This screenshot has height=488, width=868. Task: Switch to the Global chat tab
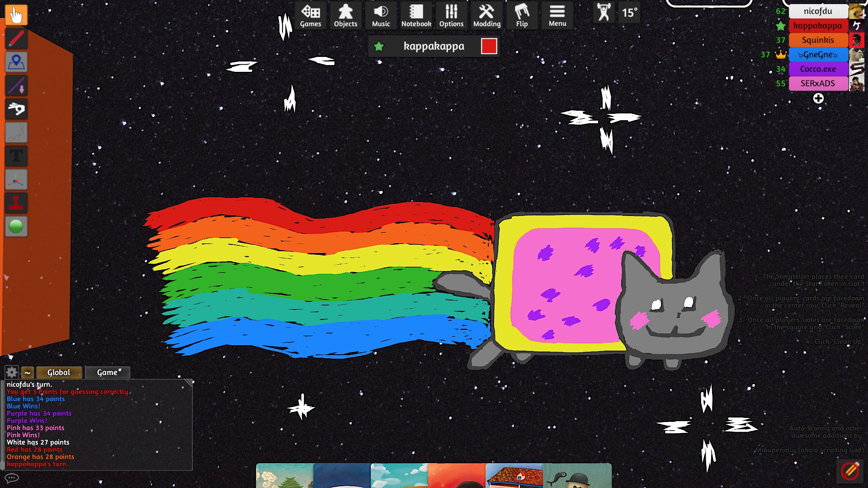click(x=59, y=372)
